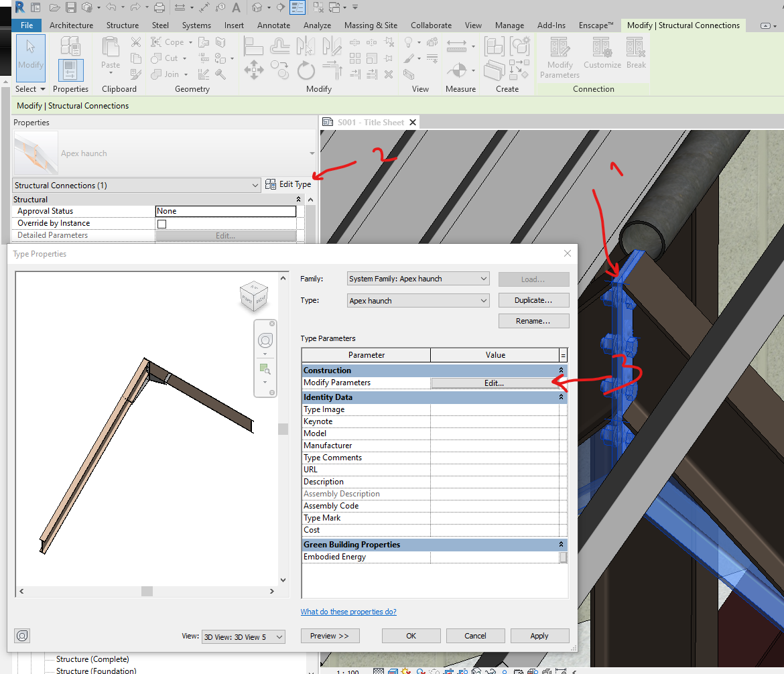Toggle the sun path in view control bar

click(x=405, y=670)
